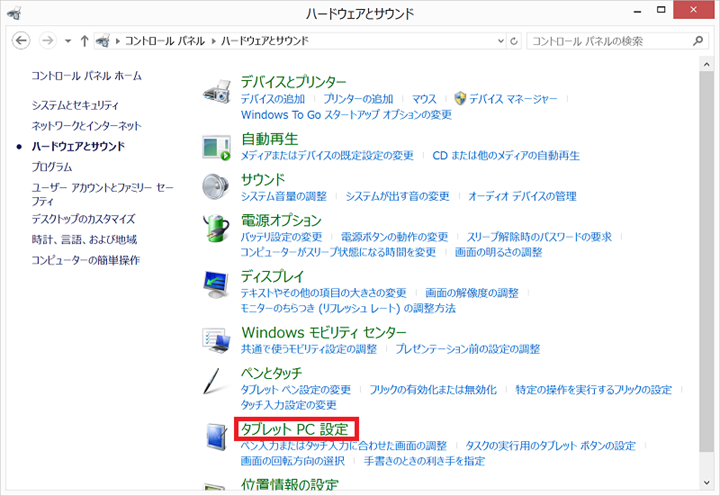Select コントロール パネル in the address breadcrumb
This screenshot has width=720, height=496.
(165, 41)
